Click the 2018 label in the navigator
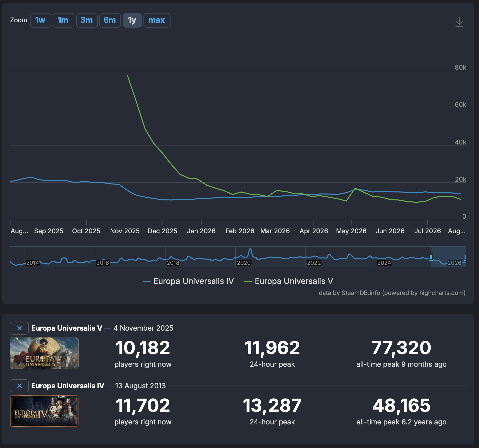479x448 pixels. pos(173,263)
